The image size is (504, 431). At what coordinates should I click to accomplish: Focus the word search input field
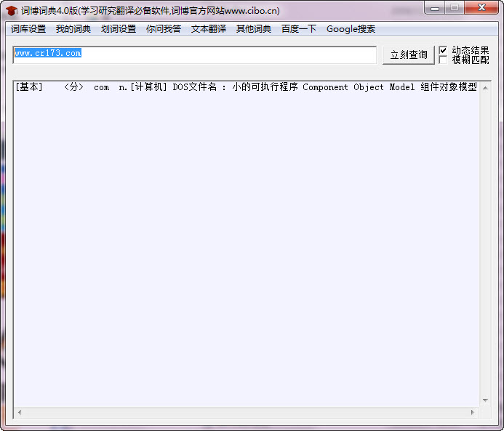(x=194, y=55)
